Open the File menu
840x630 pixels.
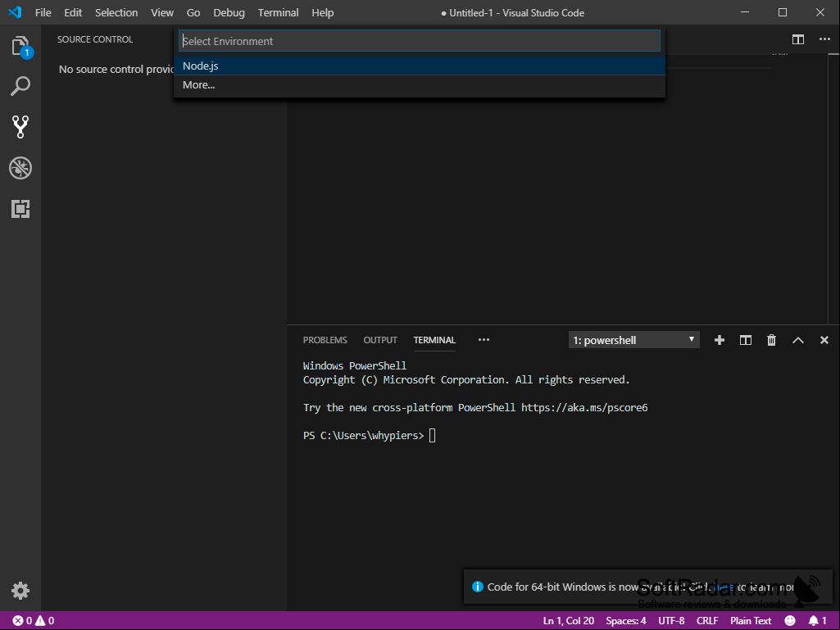tap(43, 12)
